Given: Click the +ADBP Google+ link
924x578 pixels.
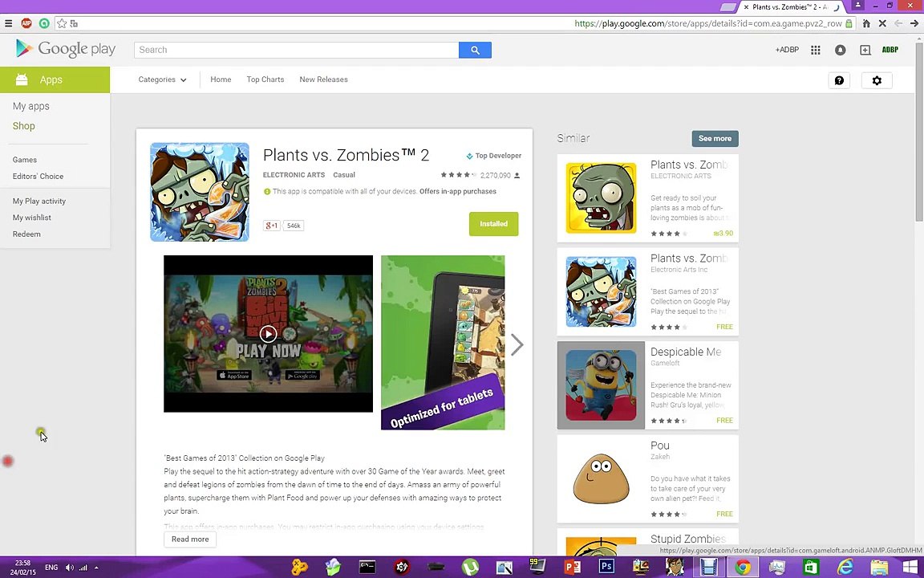Looking at the screenshot, I should tap(787, 50).
